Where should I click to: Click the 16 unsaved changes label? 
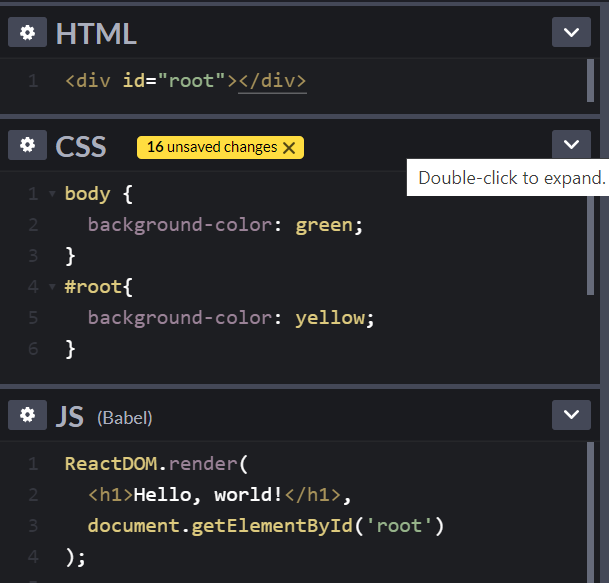212,147
